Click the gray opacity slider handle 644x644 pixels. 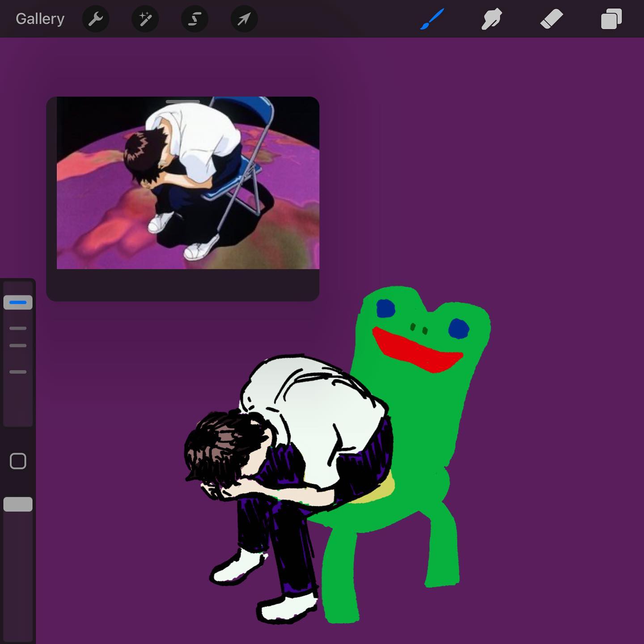tap(18, 504)
